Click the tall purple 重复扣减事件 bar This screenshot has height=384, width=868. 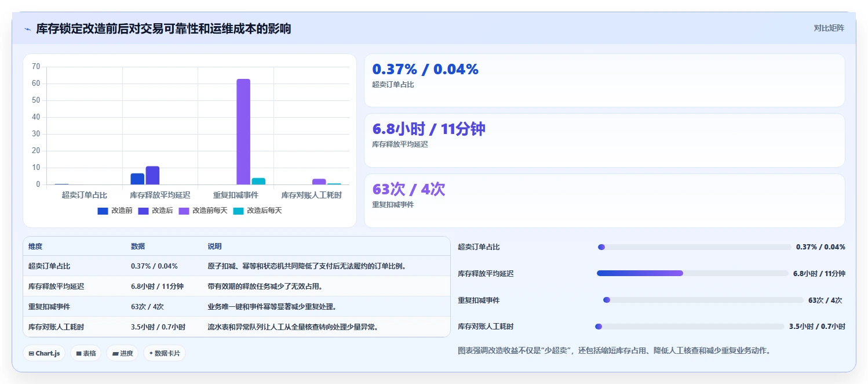click(x=243, y=132)
